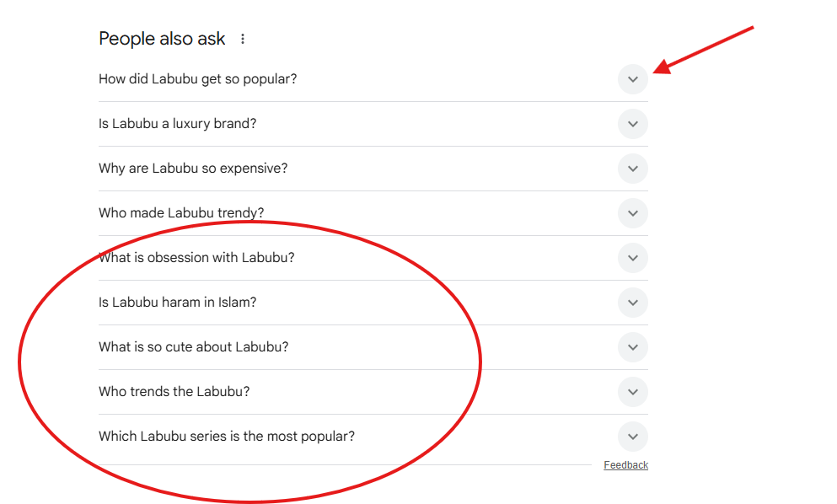Select question "Why are Labubu so expensive?"
The image size is (837, 504).
pyautogui.click(x=193, y=169)
